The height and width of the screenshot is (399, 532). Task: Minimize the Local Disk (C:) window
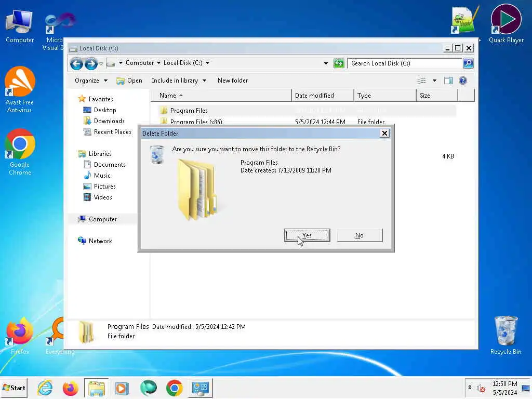point(447,48)
